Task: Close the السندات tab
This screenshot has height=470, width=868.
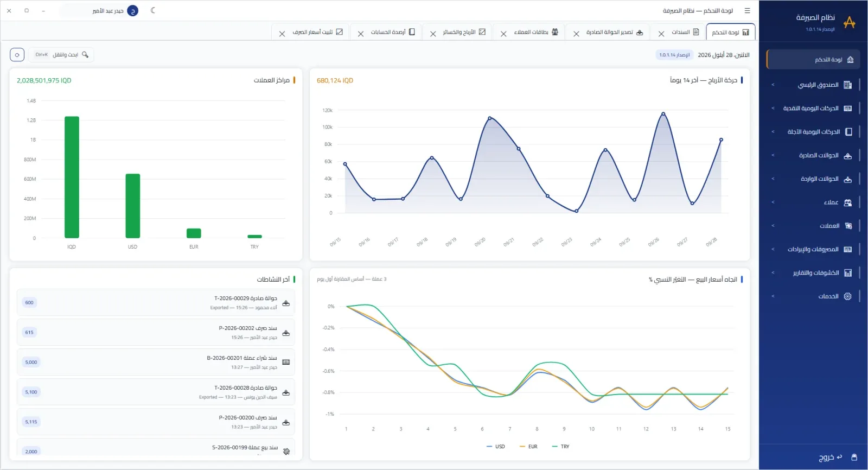Action: click(661, 34)
